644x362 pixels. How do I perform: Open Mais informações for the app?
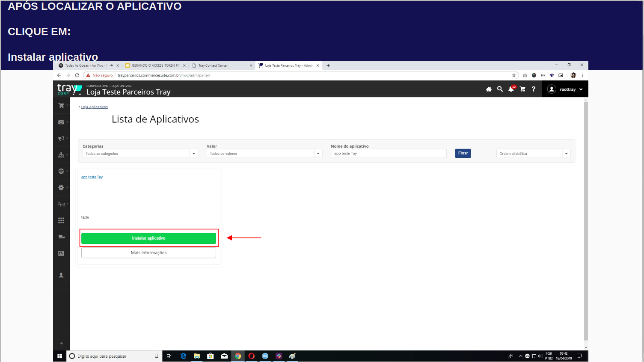point(148,253)
